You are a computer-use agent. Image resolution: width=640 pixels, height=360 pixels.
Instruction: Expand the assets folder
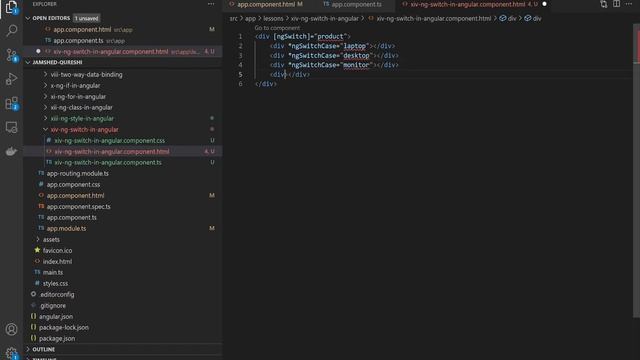pyautogui.click(x=51, y=240)
